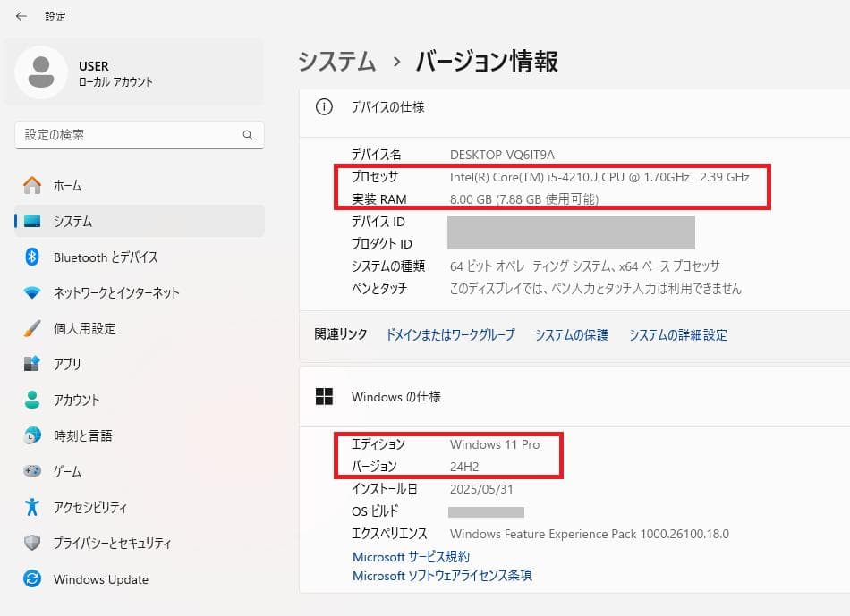Click the Windows Update refresh icon

point(32,578)
